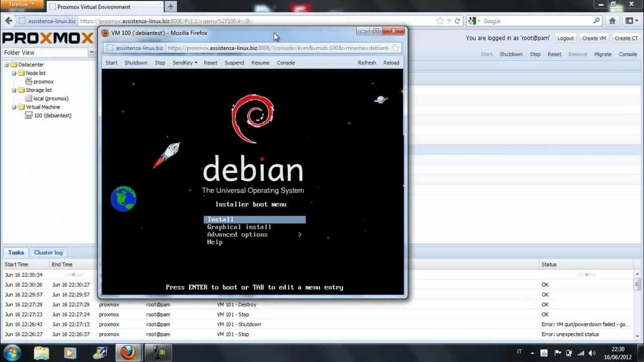
Task: Switch to the Cluster log tab
Action: pos(48,252)
